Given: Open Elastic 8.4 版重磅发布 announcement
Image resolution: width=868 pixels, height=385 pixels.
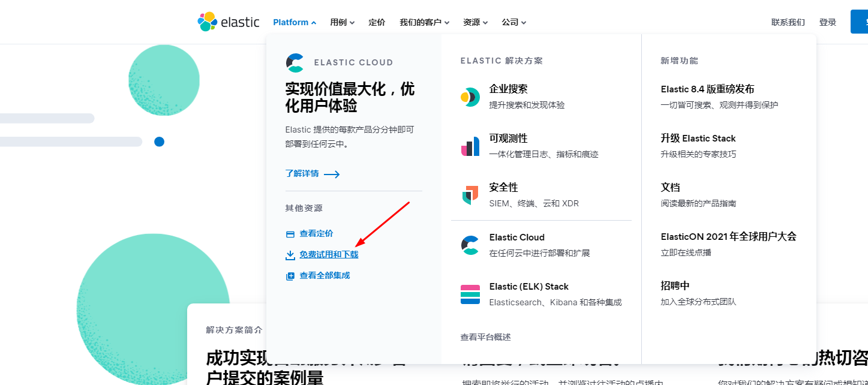Looking at the screenshot, I should point(708,89).
